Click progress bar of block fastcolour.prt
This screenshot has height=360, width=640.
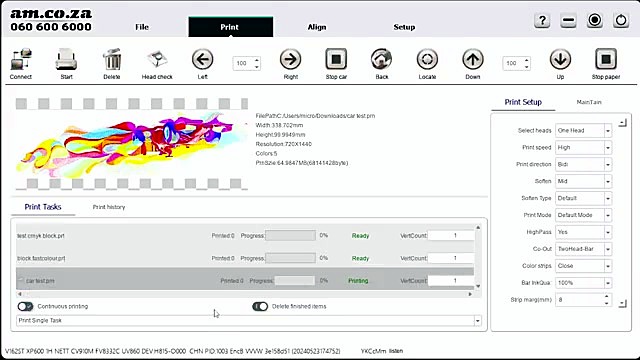[x=290, y=258]
